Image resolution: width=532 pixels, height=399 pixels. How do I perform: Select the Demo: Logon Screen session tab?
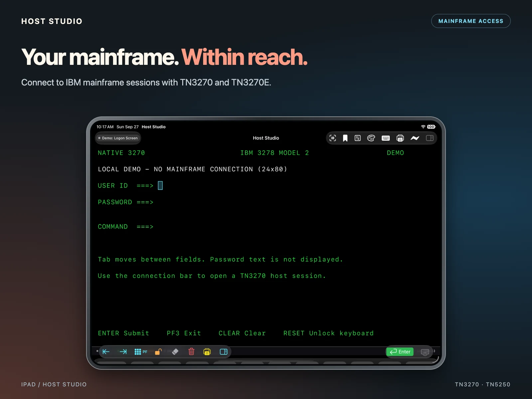coord(118,138)
